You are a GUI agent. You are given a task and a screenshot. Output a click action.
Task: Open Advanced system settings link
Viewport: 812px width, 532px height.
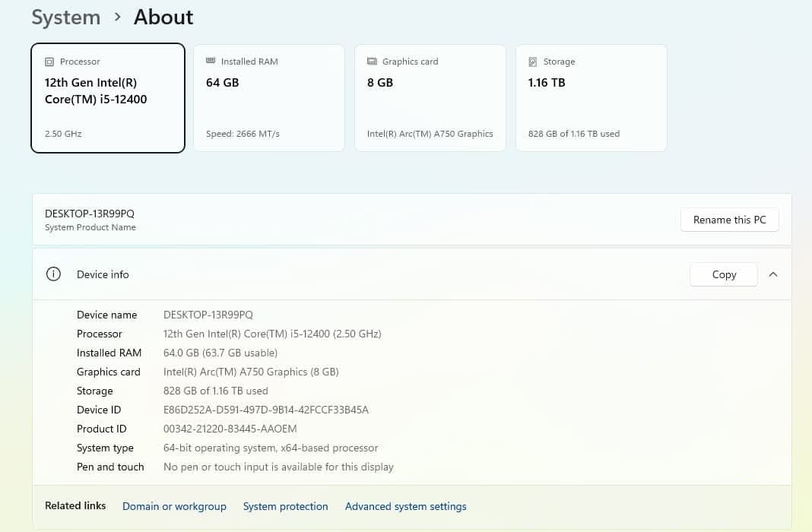click(x=405, y=506)
